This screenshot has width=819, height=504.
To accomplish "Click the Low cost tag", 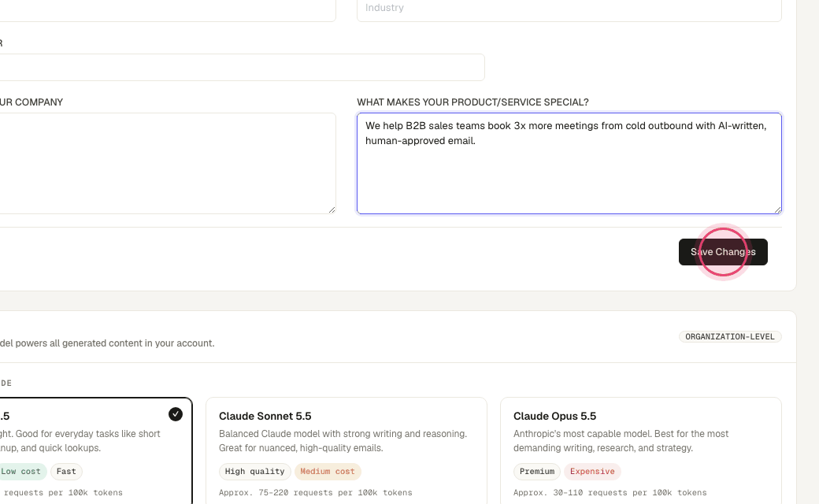I will [21, 472].
